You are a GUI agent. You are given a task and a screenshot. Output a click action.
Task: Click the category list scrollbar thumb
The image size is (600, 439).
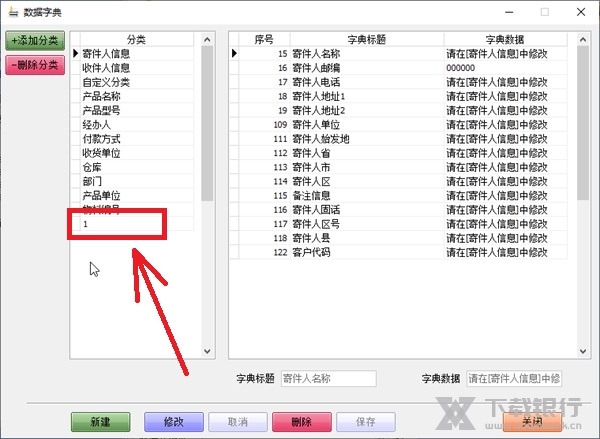(207, 123)
